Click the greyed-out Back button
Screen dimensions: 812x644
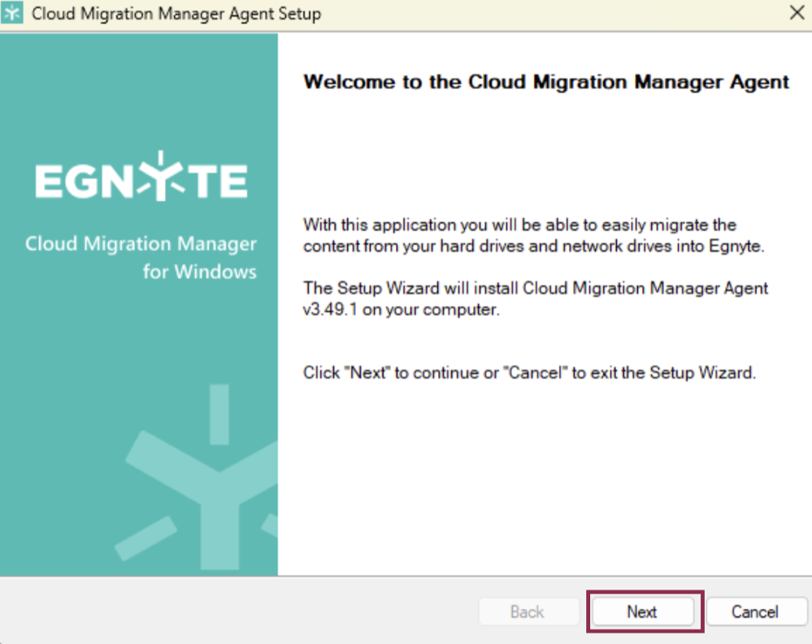pyautogui.click(x=528, y=612)
